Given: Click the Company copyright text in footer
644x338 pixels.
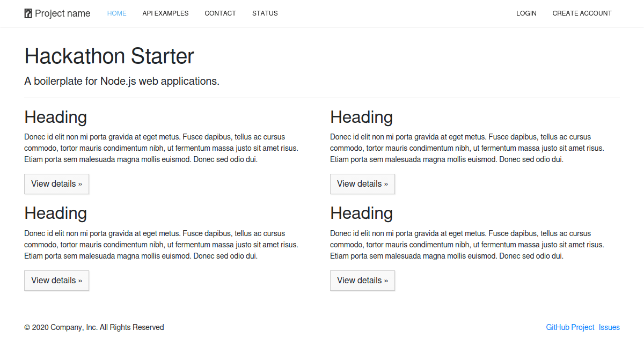Looking at the screenshot, I should click(x=94, y=327).
